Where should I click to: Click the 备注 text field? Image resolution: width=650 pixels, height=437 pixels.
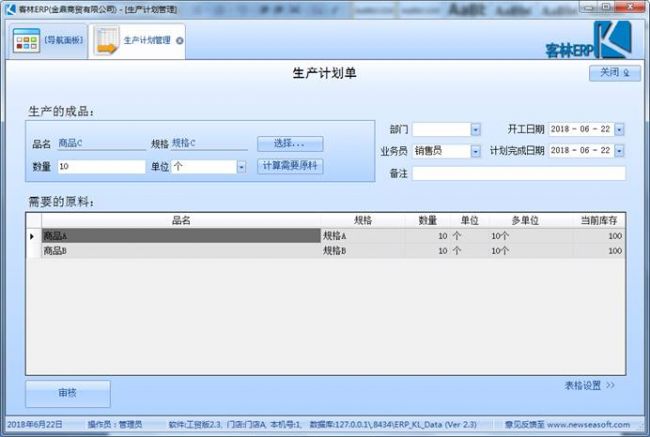(518, 173)
